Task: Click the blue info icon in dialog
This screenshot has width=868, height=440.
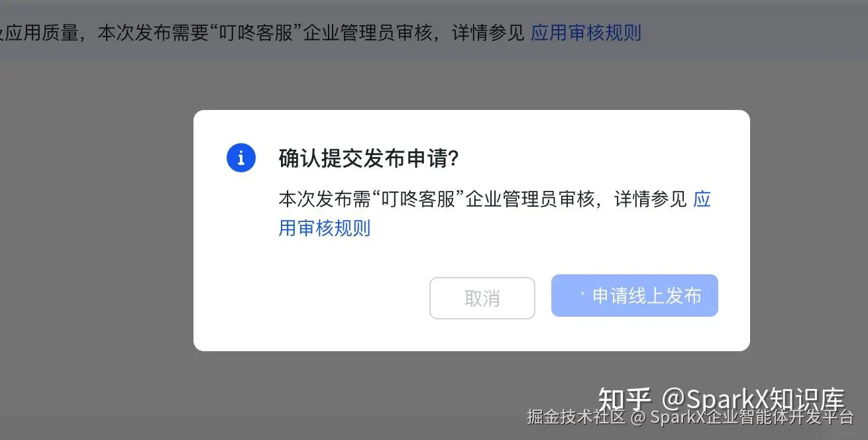Action: 241,158
